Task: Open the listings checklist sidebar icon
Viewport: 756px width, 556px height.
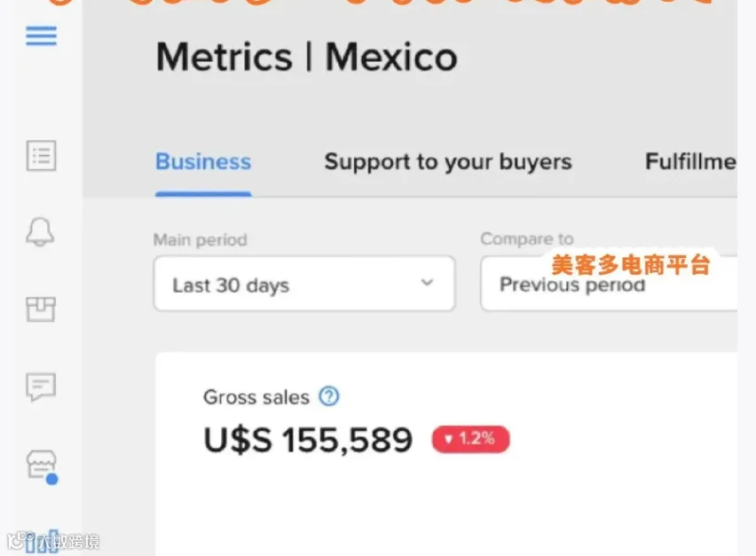Action: (x=41, y=155)
